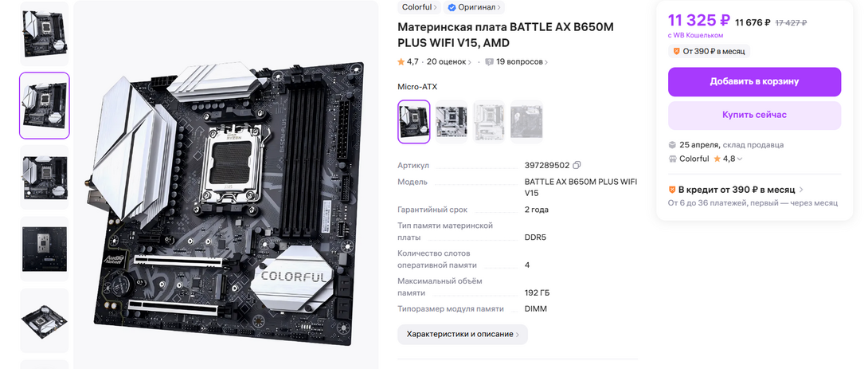Copy the article number 397289502

pos(577,165)
